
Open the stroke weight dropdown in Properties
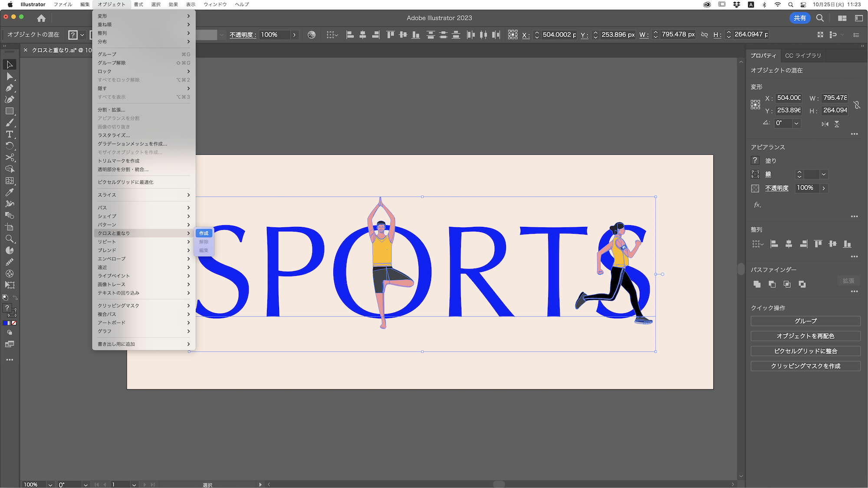[x=823, y=174]
